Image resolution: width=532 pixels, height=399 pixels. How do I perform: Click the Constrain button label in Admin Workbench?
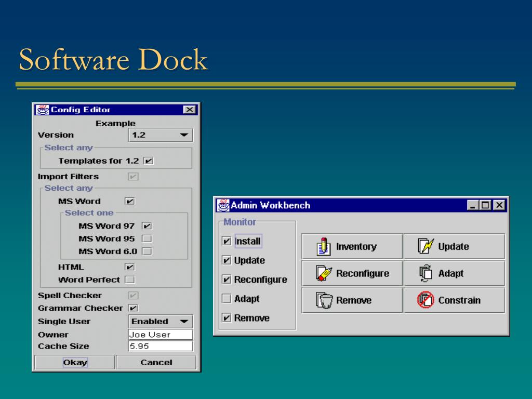459,300
